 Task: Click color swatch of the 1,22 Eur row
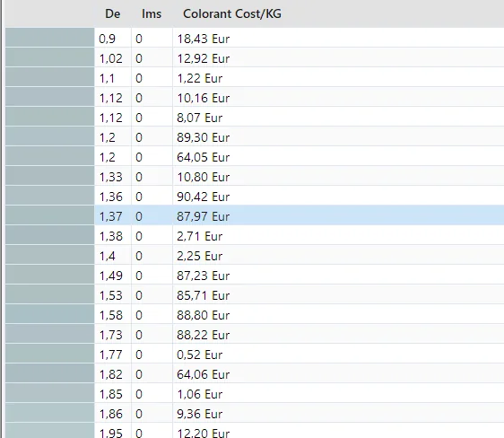50,77
